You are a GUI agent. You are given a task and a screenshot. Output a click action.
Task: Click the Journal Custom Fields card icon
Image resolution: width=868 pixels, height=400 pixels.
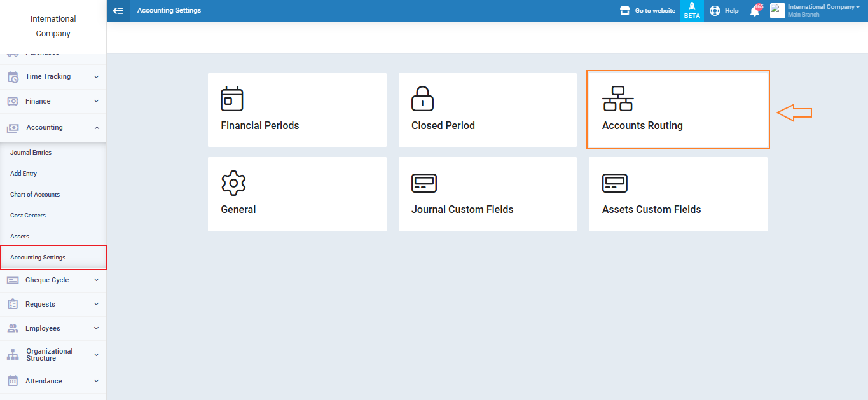(424, 183)
